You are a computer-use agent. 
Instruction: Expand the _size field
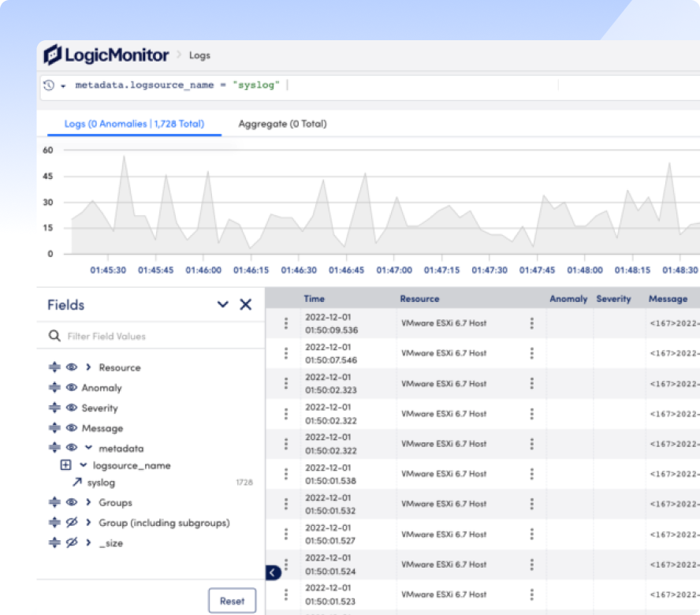88,542
